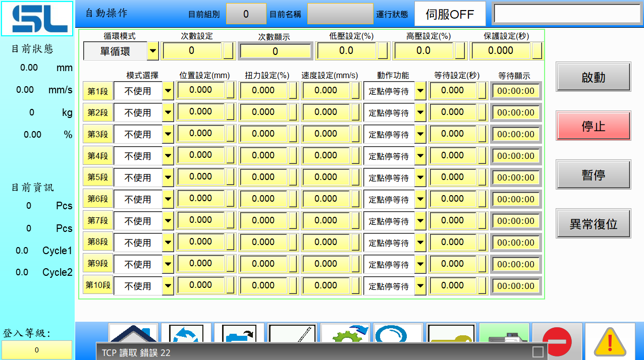The width and height of the screenshot is (644, 360).
Task: Click the red 停止 stop button
Action: click(594, 126)
